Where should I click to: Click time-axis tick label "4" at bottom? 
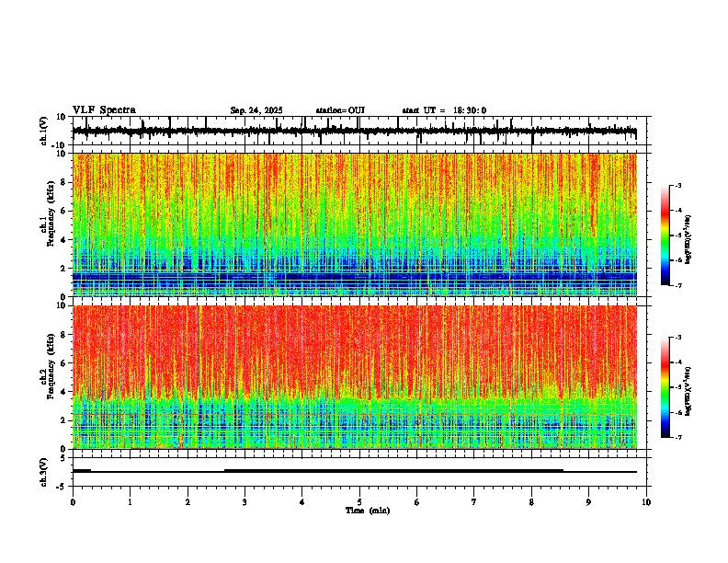point(302,502)
